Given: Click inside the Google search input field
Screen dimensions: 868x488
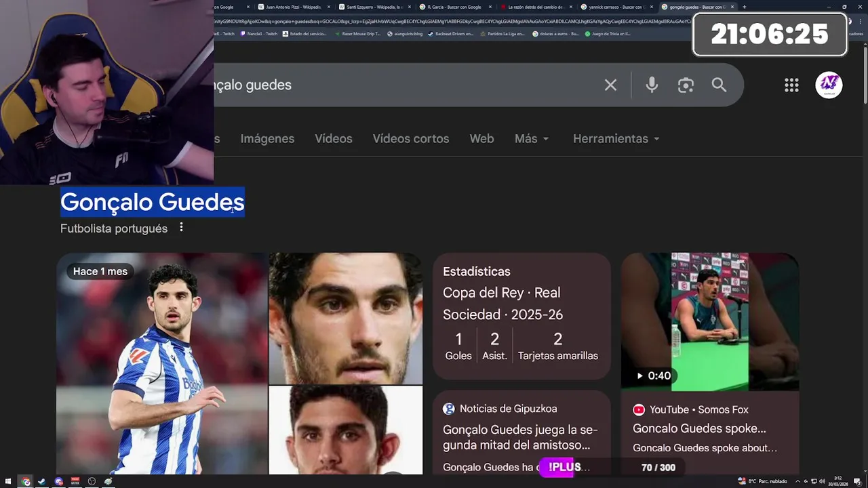Looking at the screenshot, I should point(407,85).
